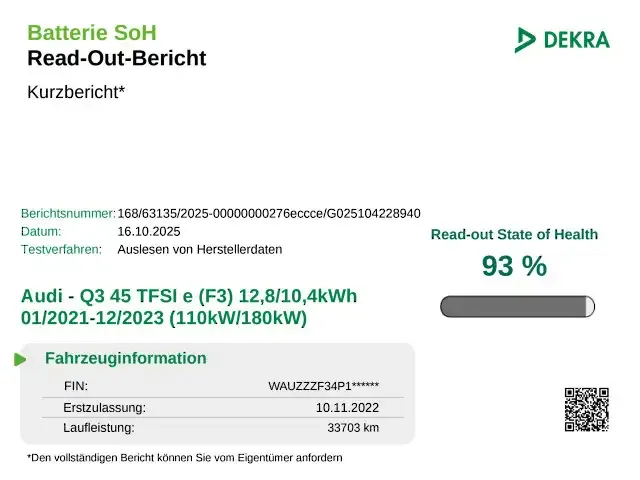Viewport: 640px width, 480px height.
Task: Click the Erstzulassung date 10.11.2022
Action: (x=347, y=407)
